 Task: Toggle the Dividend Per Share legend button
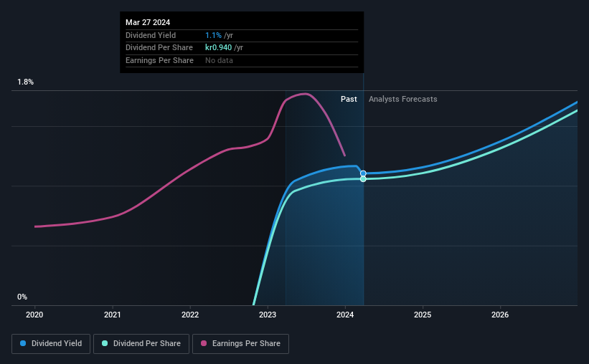(x=141, y=343)
